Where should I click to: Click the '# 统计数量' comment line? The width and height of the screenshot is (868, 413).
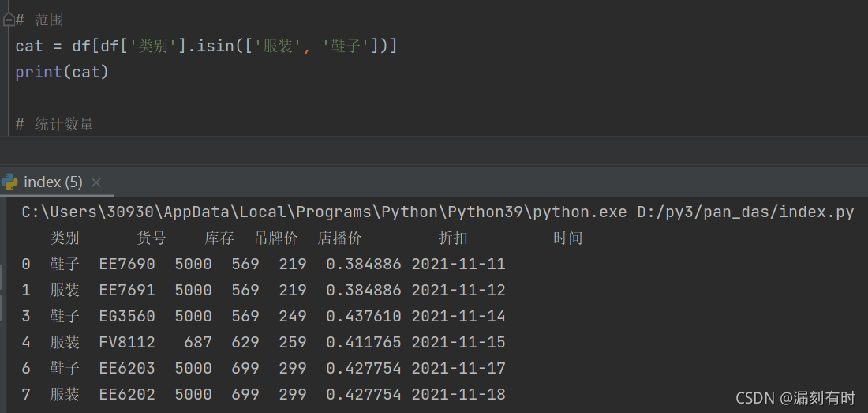click(54, 124)
